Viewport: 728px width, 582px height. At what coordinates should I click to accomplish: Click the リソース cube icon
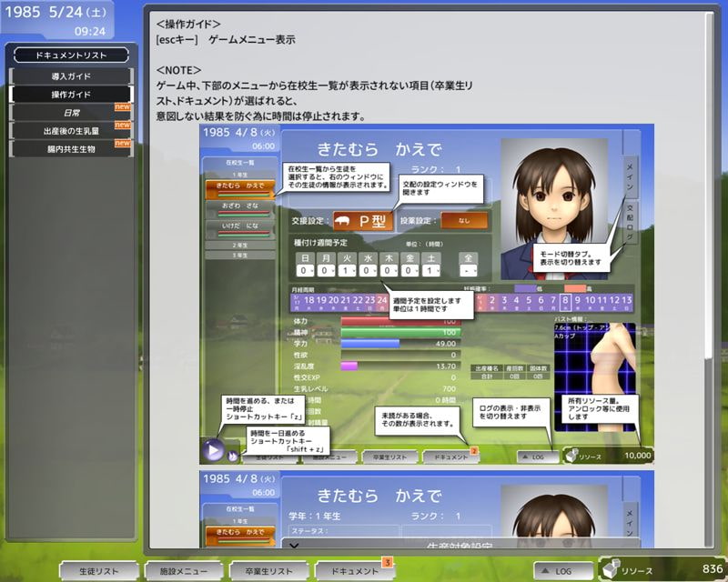[611, 569]
